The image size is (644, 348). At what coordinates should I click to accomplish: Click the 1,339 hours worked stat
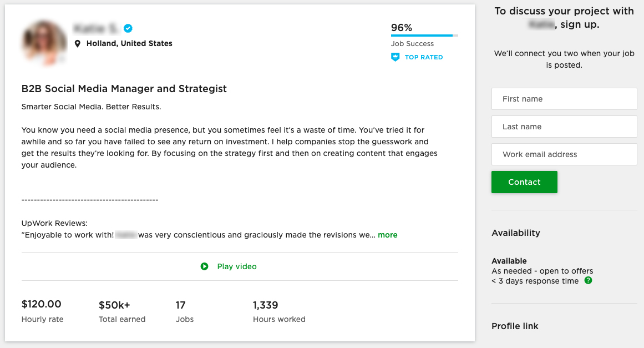[266, 305]
